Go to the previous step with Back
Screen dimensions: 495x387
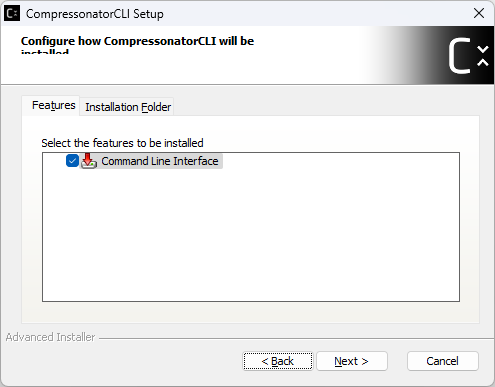[278, 361]
